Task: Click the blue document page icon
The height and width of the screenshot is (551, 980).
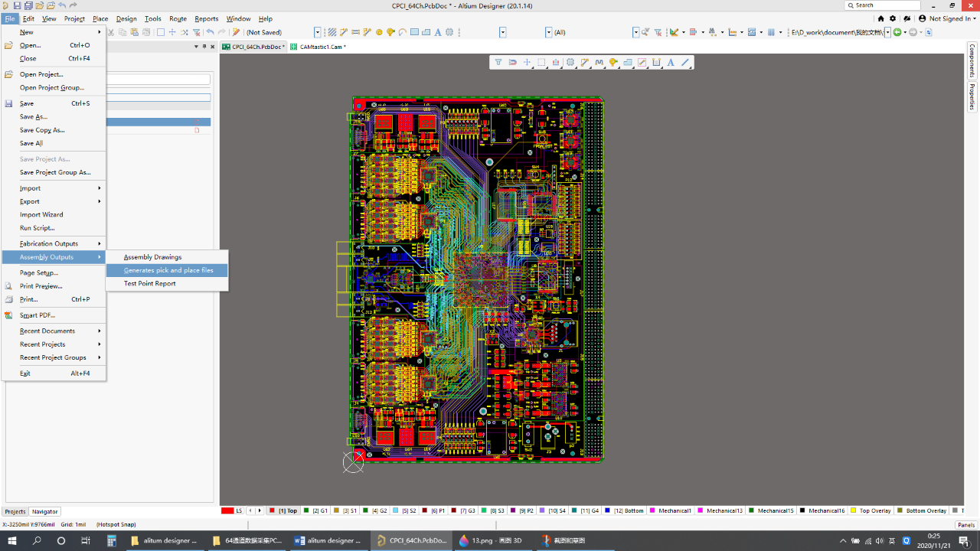Action: click(929, 32)
